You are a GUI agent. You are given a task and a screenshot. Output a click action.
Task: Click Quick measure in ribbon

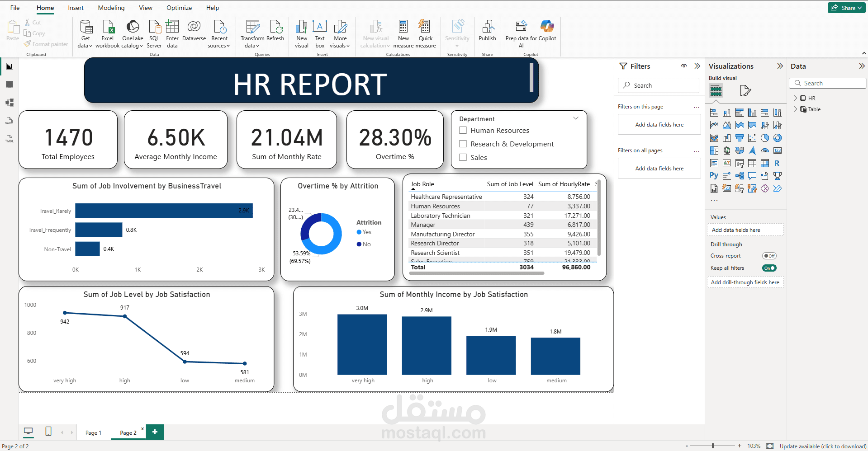(x=426, y=34)
